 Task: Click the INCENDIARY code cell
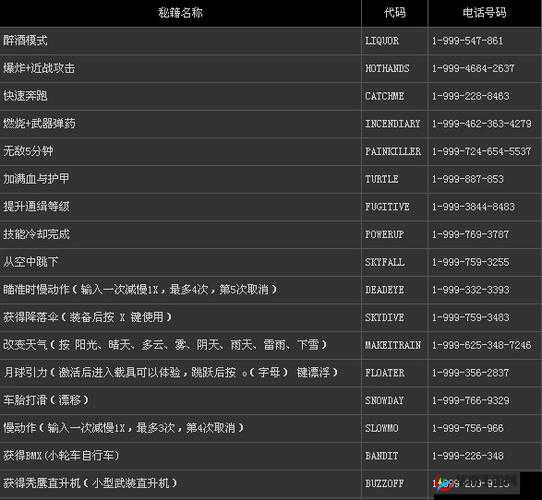pos(393,124)
